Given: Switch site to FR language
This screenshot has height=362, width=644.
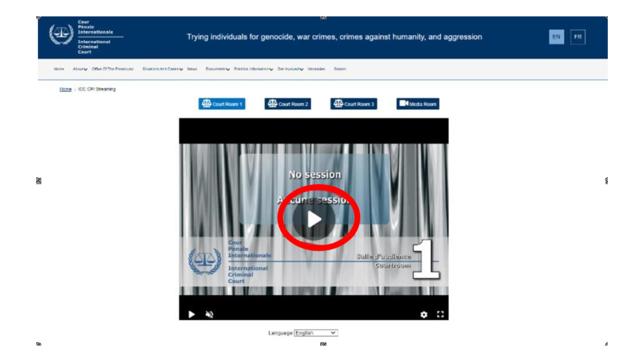Looking at the screenshot, I should (x=578, y=37).
